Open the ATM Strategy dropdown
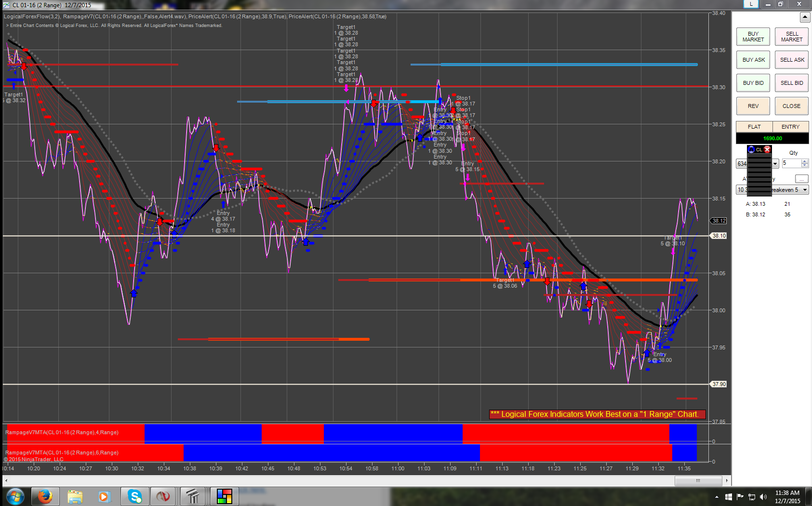The height and width of the screenshot is (506, 812). [x=805, y=190]
